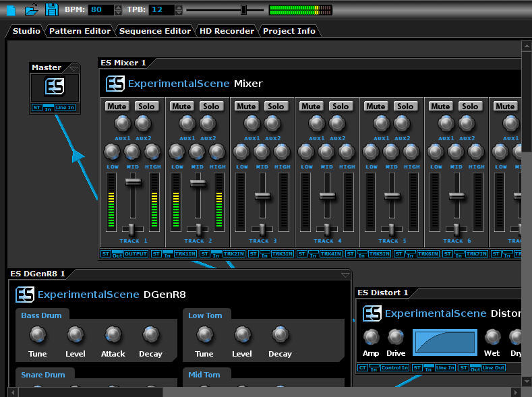
Task: Click the TRK4IN input connector
Action: pyautogui.click(x=331, y=253)
